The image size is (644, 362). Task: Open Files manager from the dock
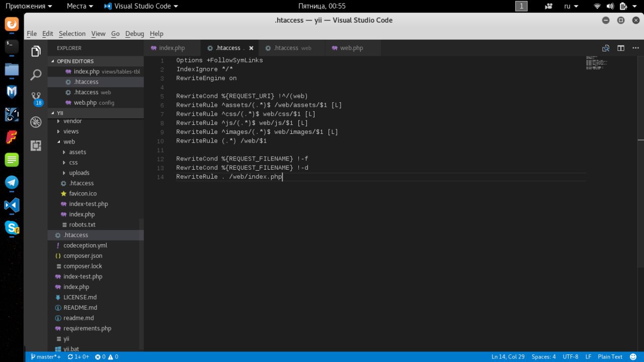point(12,69)
